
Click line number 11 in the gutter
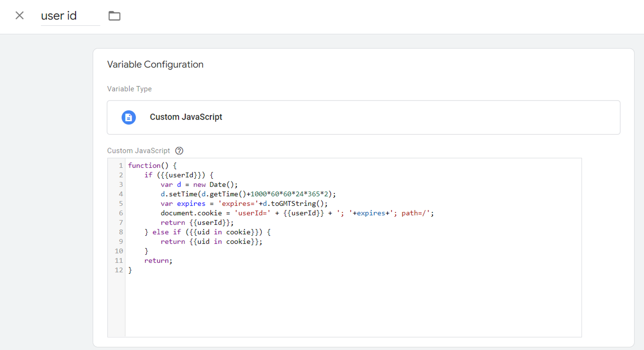119,261
